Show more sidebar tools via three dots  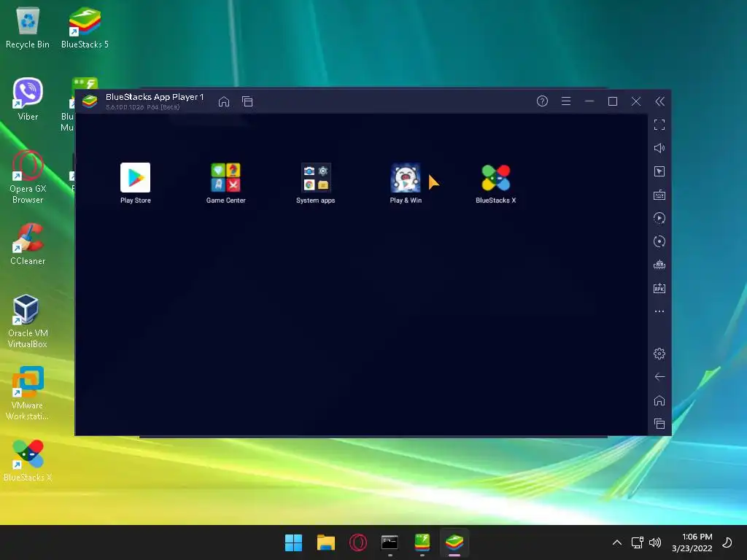(x=659, y=311)
